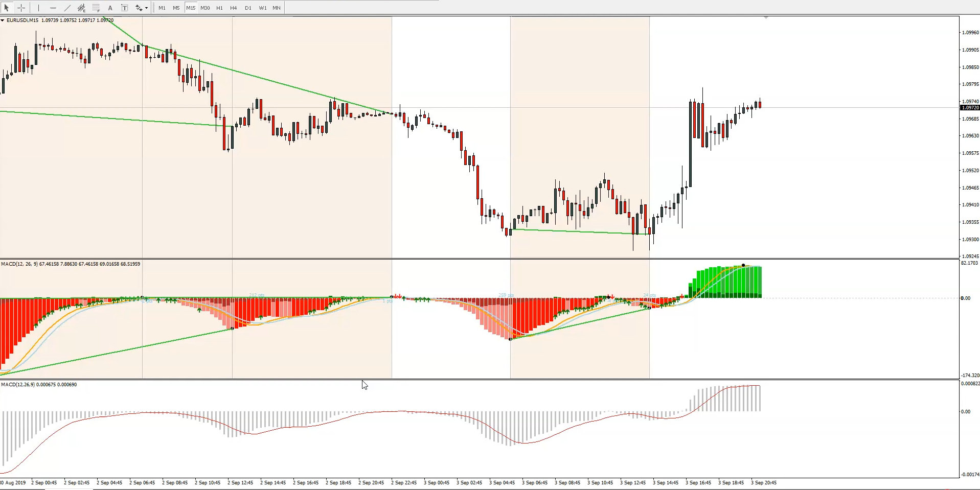Choose the horizontal line drawing tool
Viewport: 980px width, 490px height.
point(53,8)
